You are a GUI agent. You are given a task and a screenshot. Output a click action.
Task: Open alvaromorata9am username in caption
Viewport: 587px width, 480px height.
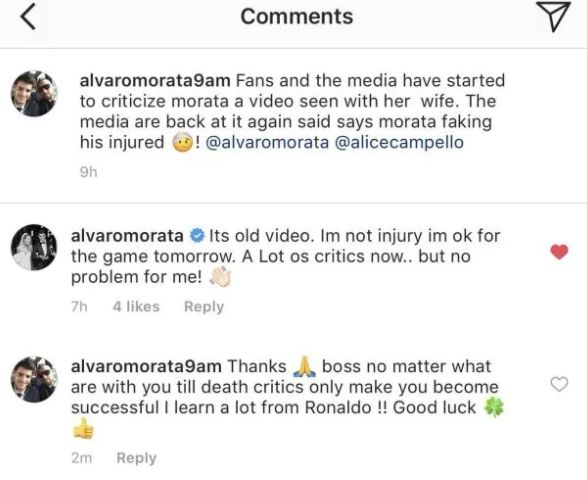pos(155,81)
